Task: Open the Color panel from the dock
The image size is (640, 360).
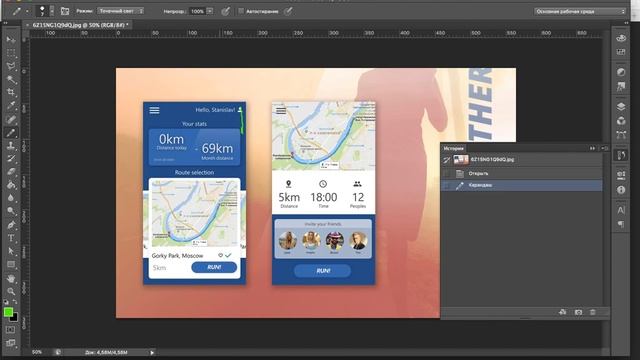Action: point(621,38)
